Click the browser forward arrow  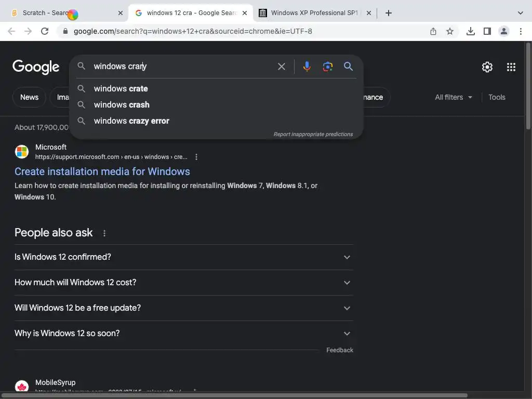coord(28,31)
